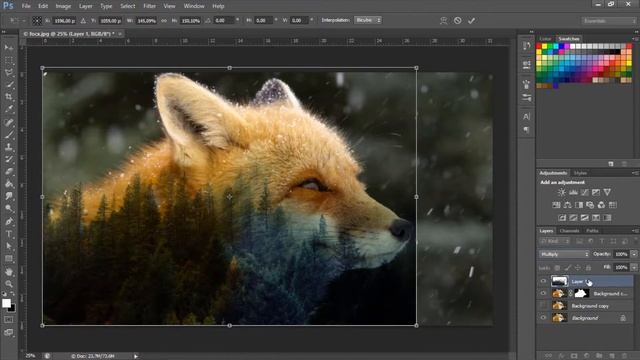Open the Fill slider dropdown arrow
The image size is (640, 360).
(634, 268)
